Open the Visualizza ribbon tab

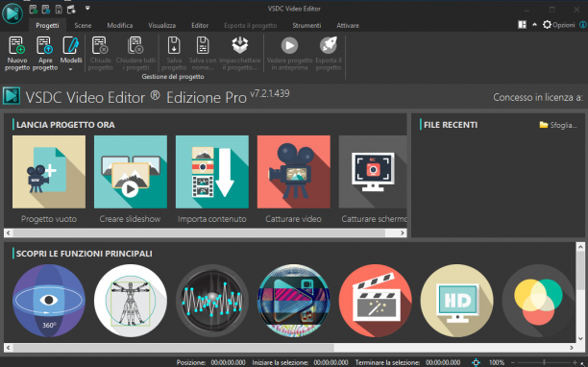[161, 26]
